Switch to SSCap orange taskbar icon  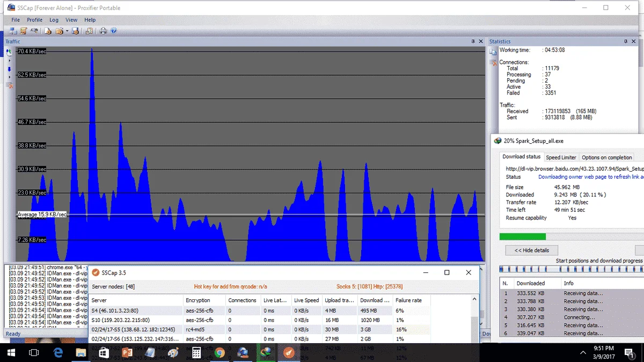(289, 352)
